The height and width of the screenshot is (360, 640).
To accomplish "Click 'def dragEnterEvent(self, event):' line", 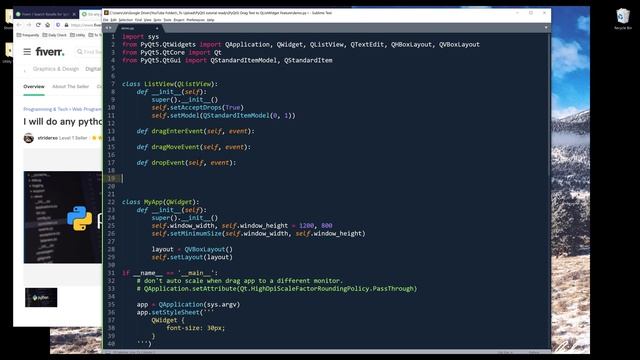I will (x=196, y=131).
